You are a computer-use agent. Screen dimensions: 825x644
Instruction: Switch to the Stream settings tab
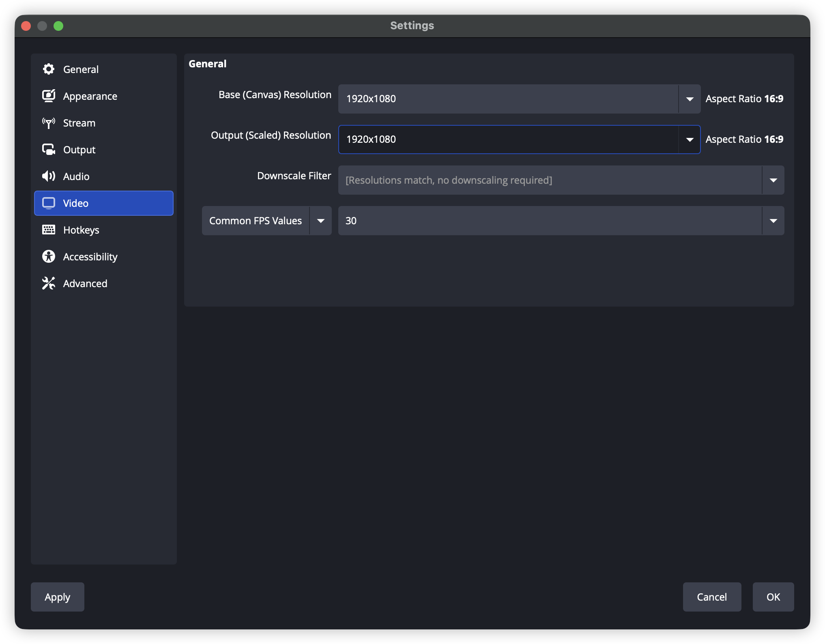[79, 123]
